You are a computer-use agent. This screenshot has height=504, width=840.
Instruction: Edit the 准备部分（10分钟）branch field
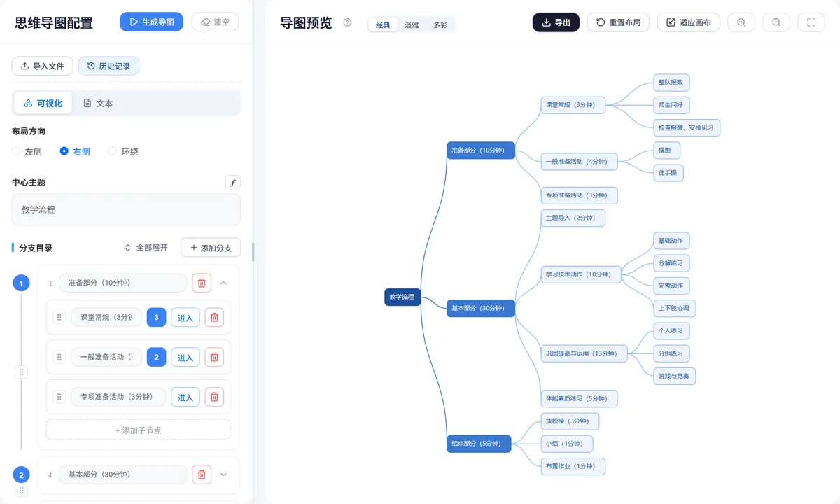click(x=122, y=283)
